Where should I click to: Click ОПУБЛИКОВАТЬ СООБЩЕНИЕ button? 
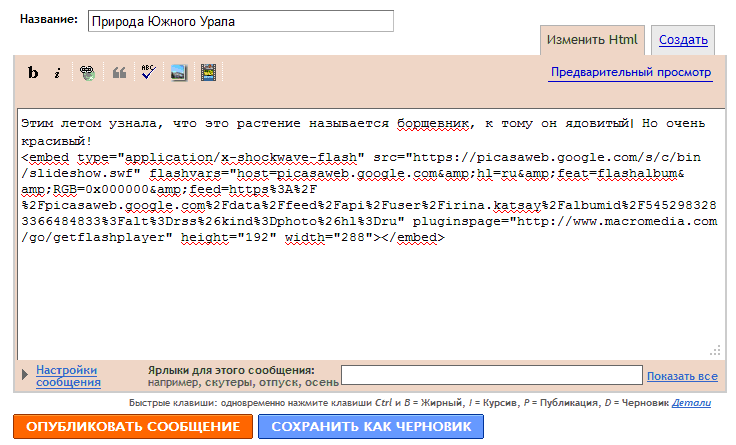pos(133,427)
